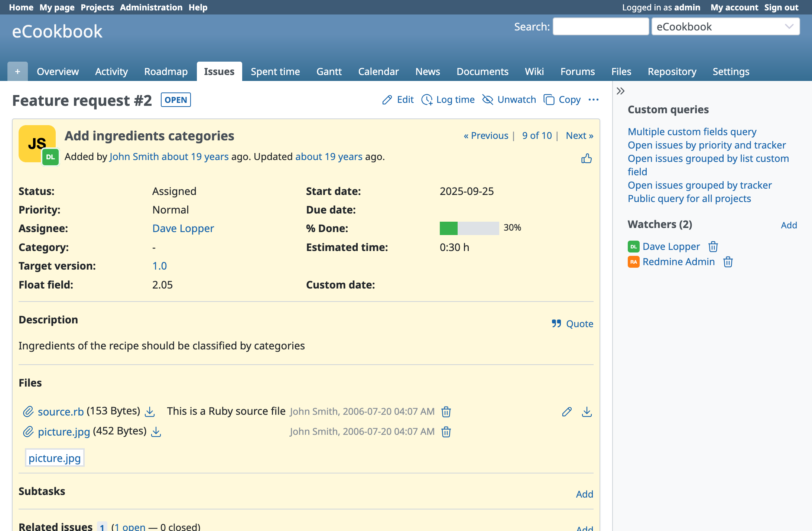Image resolution: width=812 pixels, height=531 pixels.
Task: Go to Next issue link
Action: pyautogui.click(x=579, y=136)
